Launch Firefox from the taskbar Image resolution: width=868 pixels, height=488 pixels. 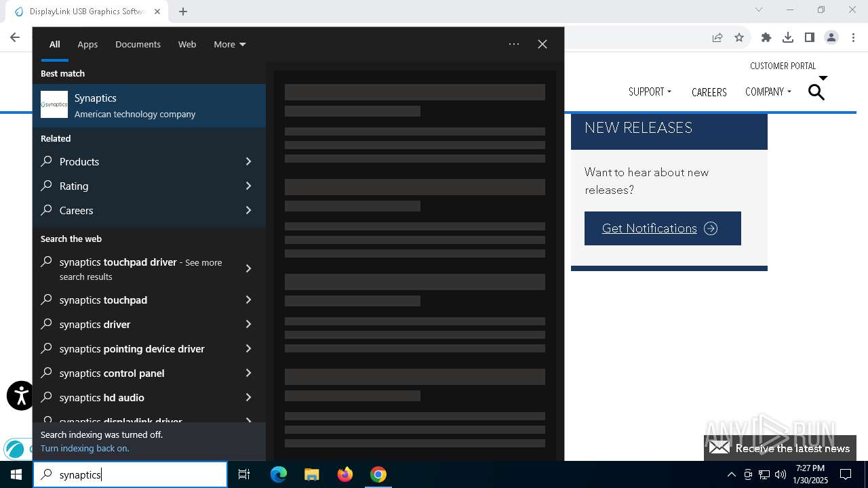[345, 474]
